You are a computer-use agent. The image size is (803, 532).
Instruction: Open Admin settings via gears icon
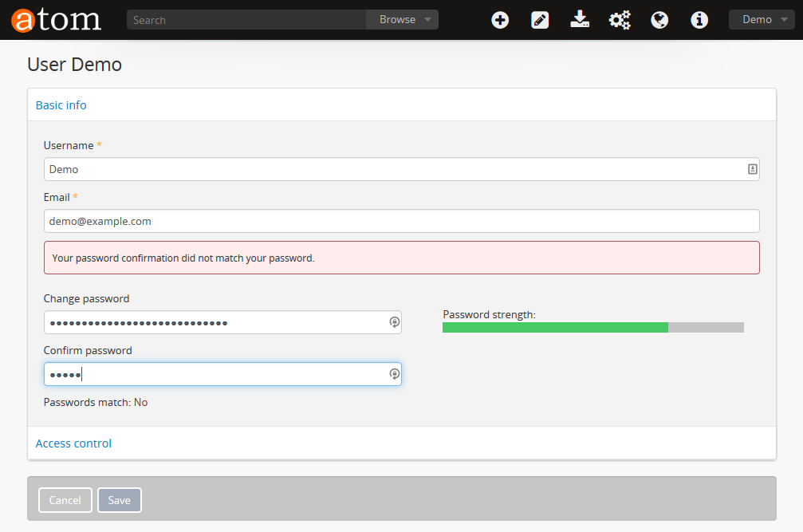click(620, 19)
